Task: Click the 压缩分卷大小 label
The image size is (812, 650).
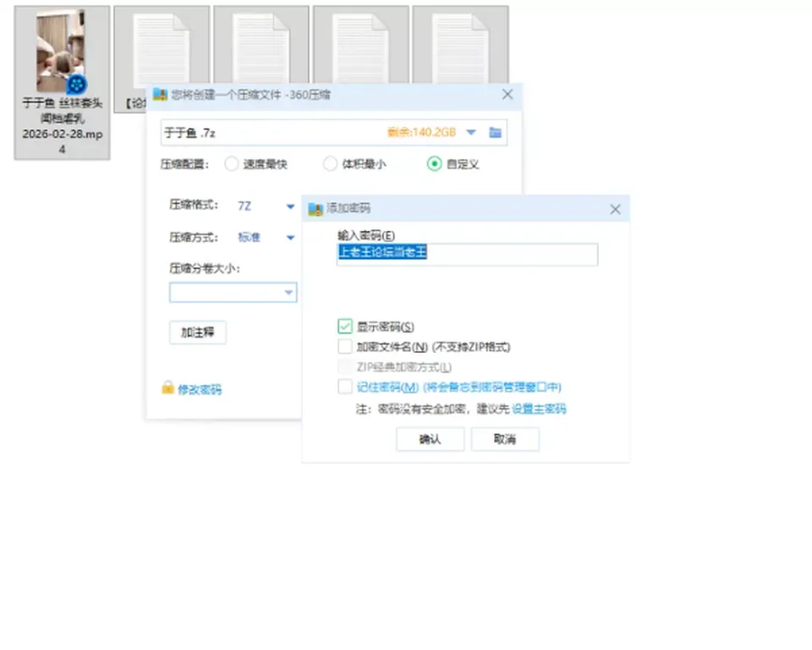Action: click(x=205, y=268)
